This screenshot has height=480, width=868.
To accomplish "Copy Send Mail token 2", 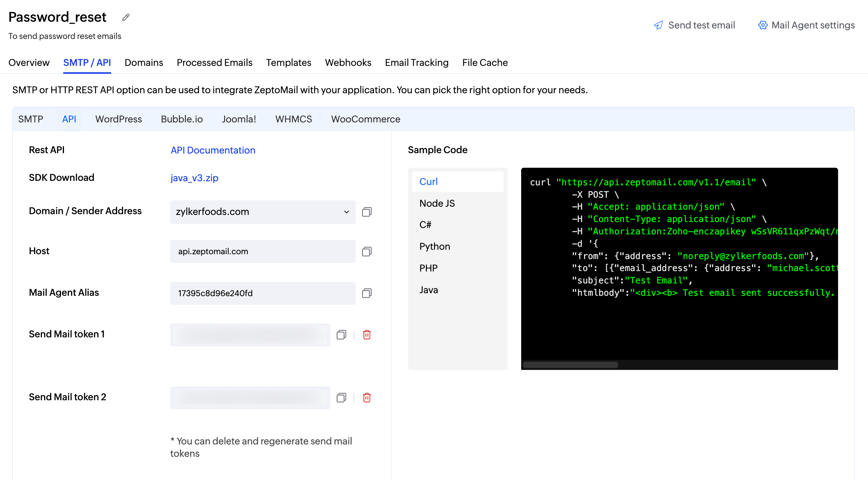I will (x=341, y=398).
